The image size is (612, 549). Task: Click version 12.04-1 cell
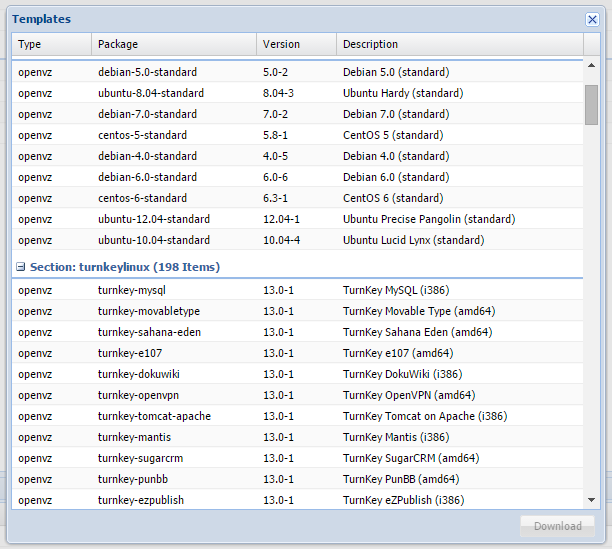click(281, 219)
